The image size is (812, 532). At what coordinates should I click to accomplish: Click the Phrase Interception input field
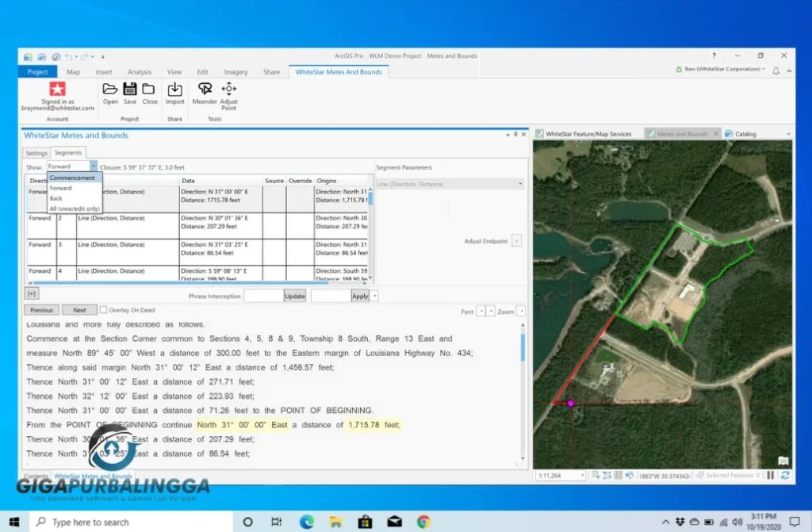click(262, 296)
